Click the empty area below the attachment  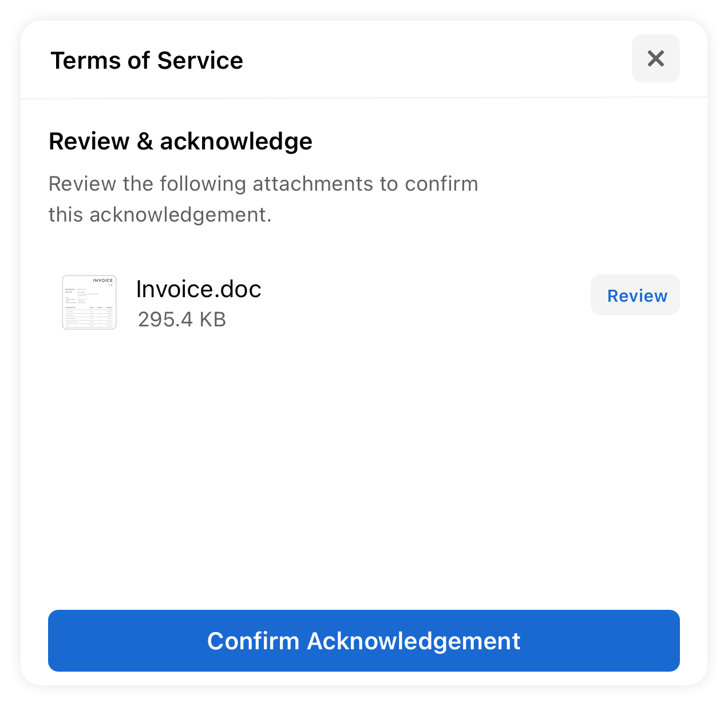364,470
